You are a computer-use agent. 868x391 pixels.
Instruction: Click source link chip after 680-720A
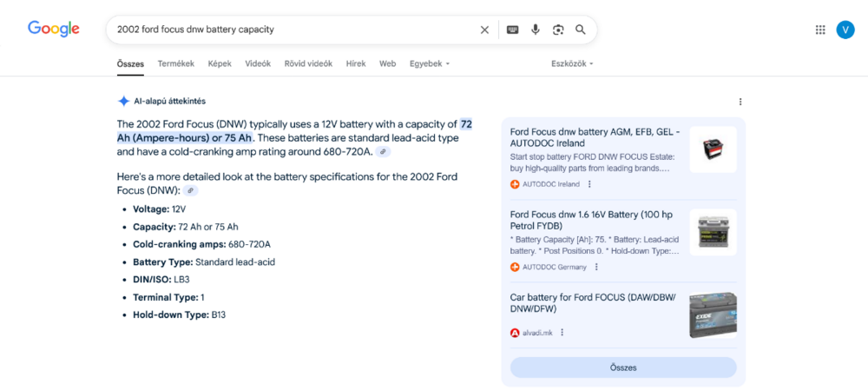pyautogui.click(x=383, y=152)
